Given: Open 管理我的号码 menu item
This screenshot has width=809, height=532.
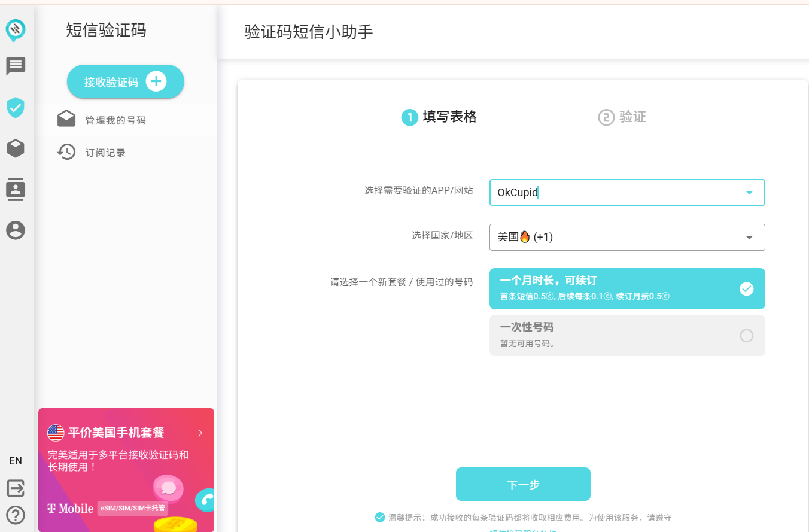Looking at the screenshot, I should pos(126,120).
